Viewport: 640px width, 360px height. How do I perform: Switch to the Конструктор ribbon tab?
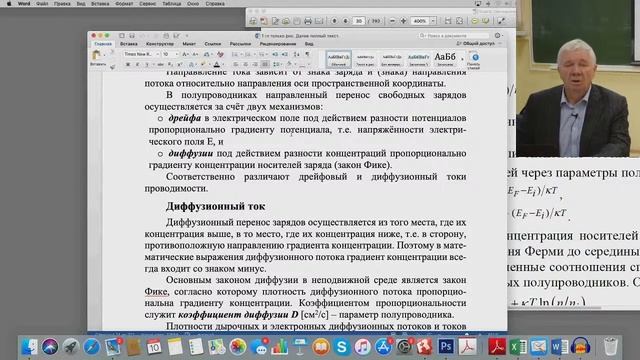[160, 44]
